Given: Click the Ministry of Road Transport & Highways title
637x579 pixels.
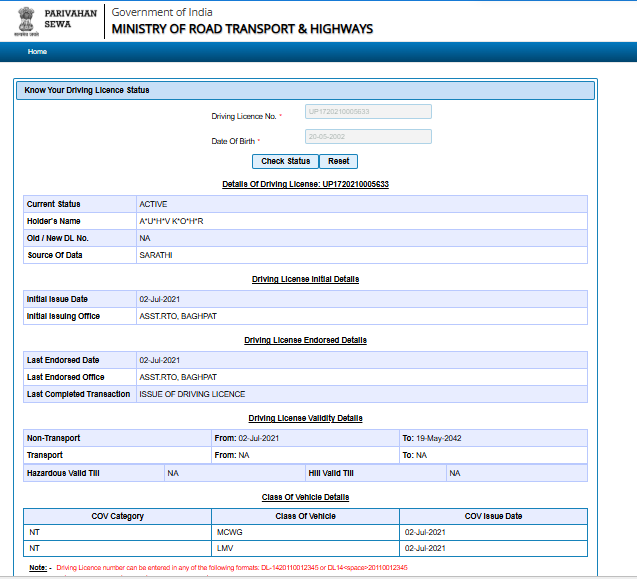Looking at the screenshot, I should [242, 29].
